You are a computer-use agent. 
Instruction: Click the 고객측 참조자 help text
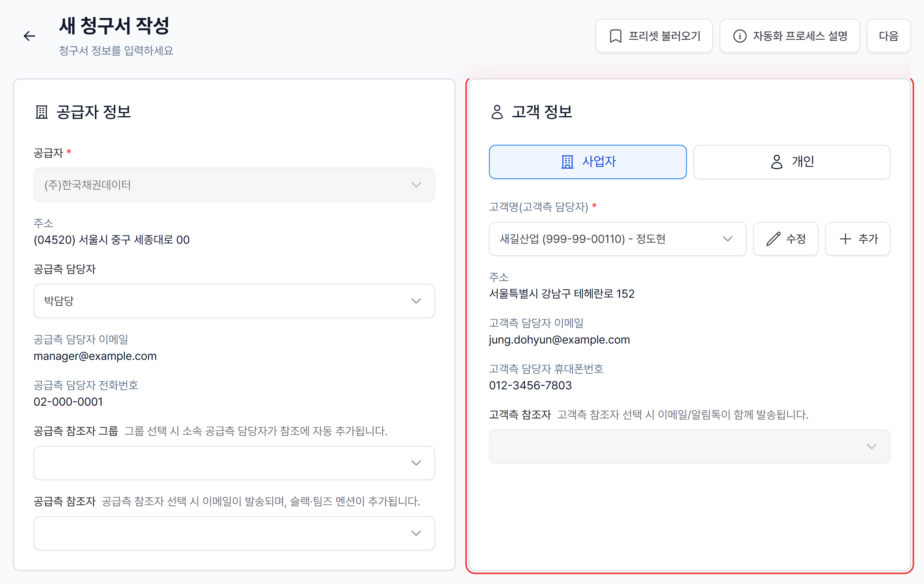pyautogui.click(x=683, y=415)
